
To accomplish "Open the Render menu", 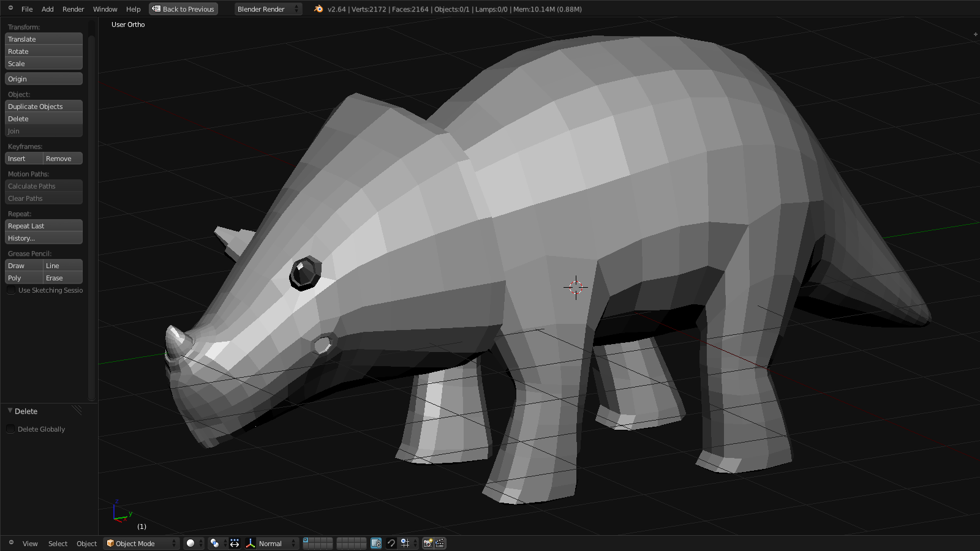I will [73, 9].
